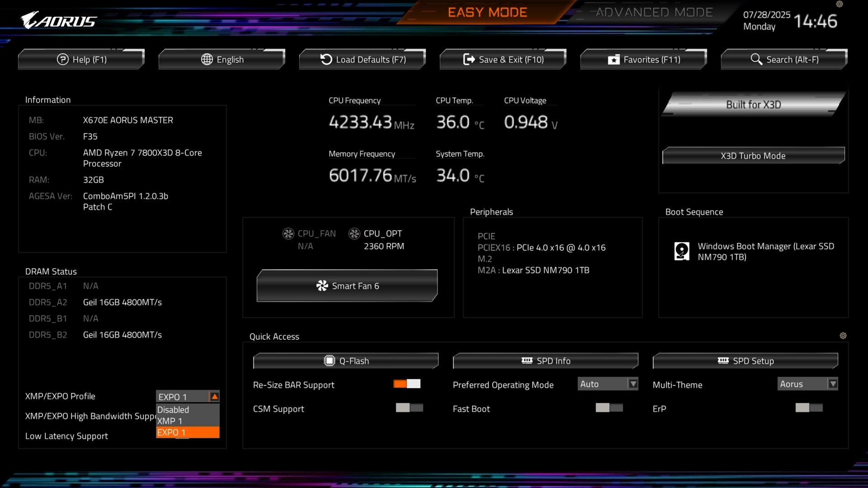Screen dimensions: 868x488
Task: Click the Windows Boot Manager drive icon
Action: click(x=682, y=251)
